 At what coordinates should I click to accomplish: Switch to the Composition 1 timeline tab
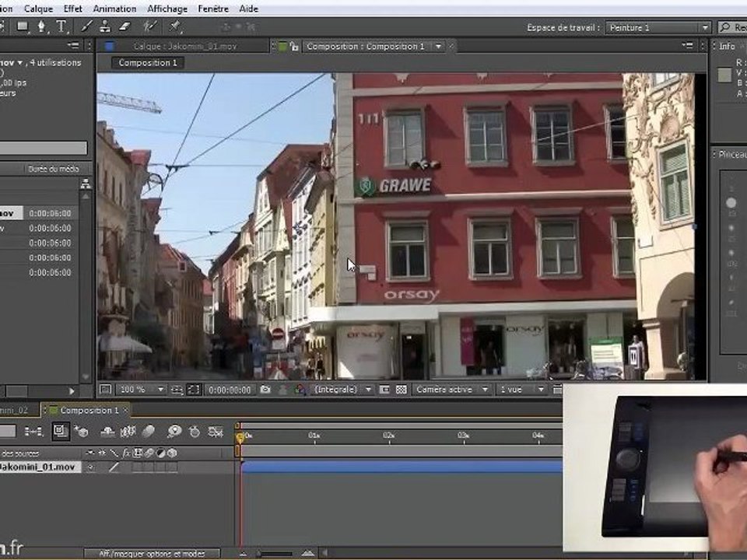point(88,410)
